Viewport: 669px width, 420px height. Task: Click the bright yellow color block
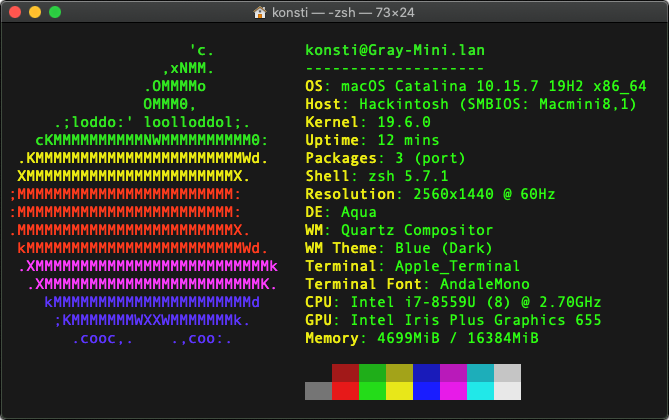coord(399,391)
